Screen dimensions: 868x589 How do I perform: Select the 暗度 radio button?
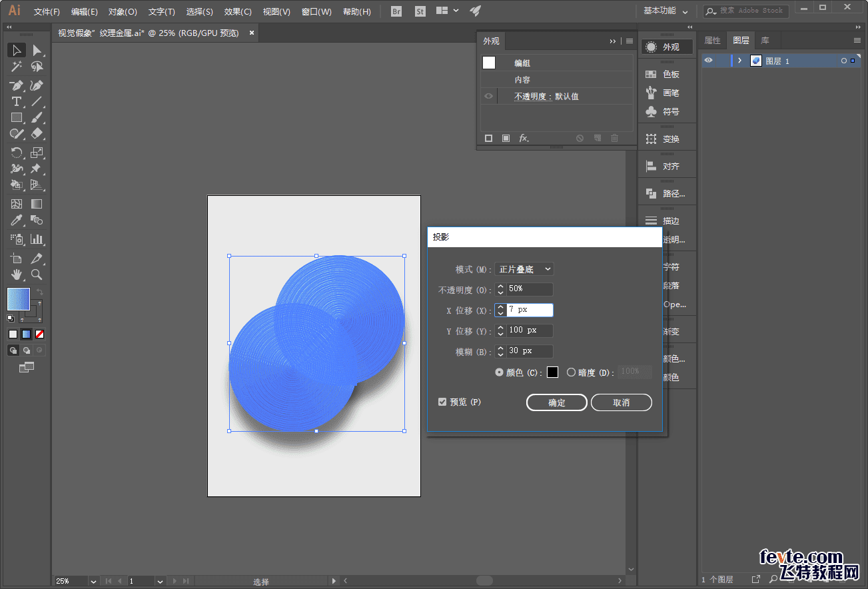point(571,372)
